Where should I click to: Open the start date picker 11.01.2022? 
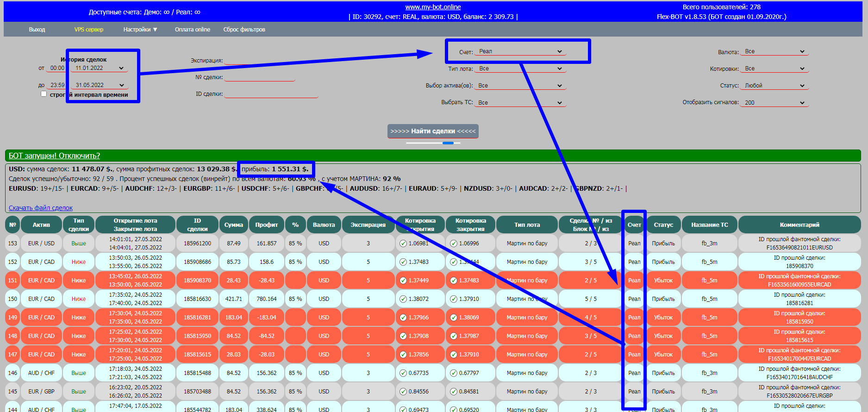point(100,68)
